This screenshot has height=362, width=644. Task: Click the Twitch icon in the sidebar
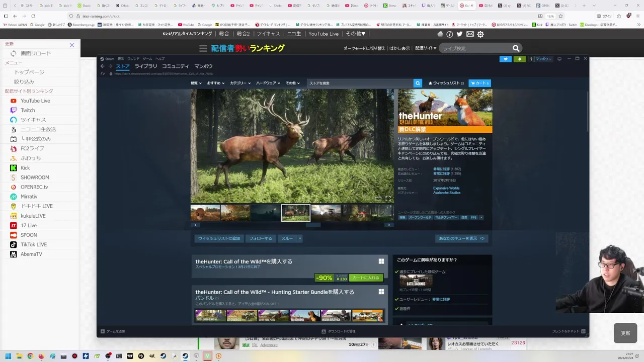click(14, 110)
